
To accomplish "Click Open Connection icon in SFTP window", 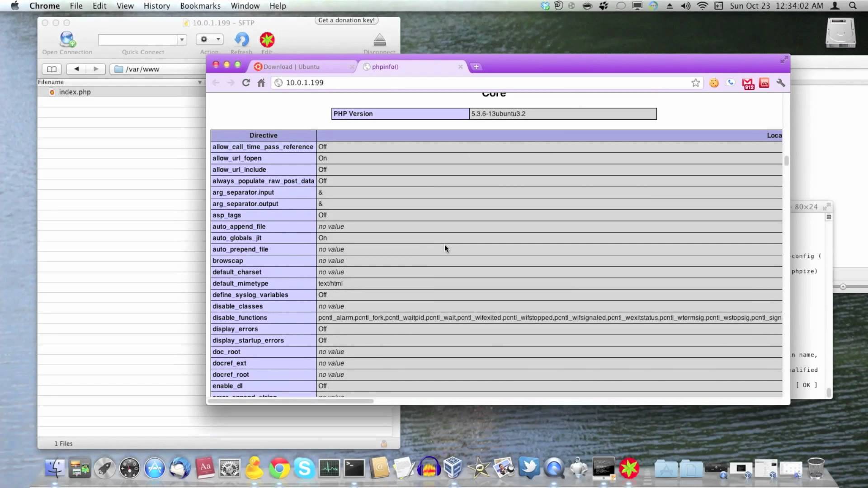I will pyautogui.click(x=67, y=40).
